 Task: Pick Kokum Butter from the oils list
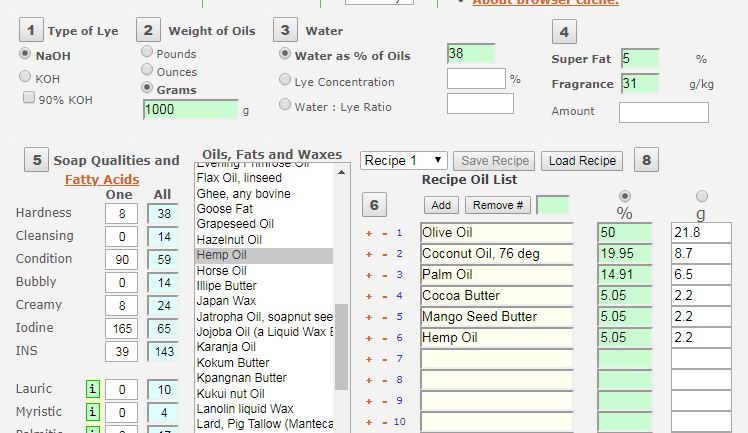point(233,362)
